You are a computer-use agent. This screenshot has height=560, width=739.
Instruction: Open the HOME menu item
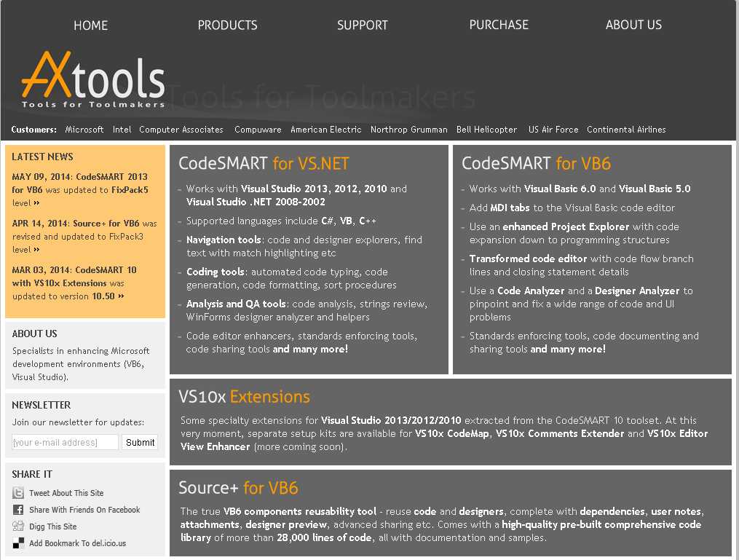point(90,25)
